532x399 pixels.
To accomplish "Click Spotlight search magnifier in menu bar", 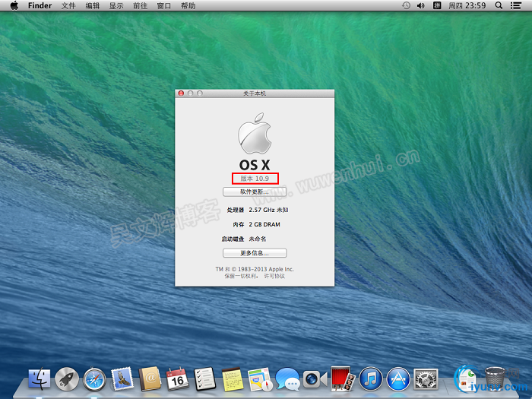I will [499, 5].
